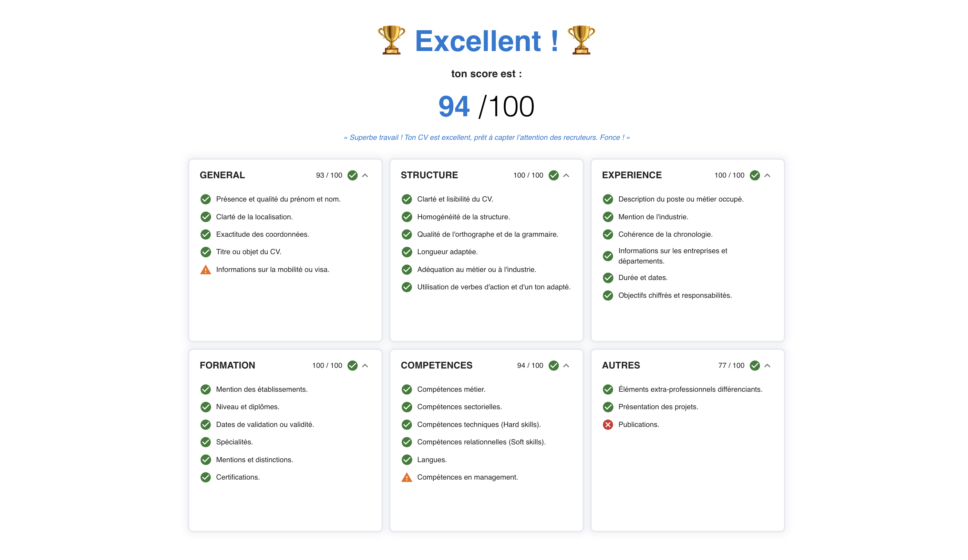Image resolution: width=968 pixels, height=560 pixels.
Task: Click the green check beside the STRUCTURE score
Action: click(553, 175)
